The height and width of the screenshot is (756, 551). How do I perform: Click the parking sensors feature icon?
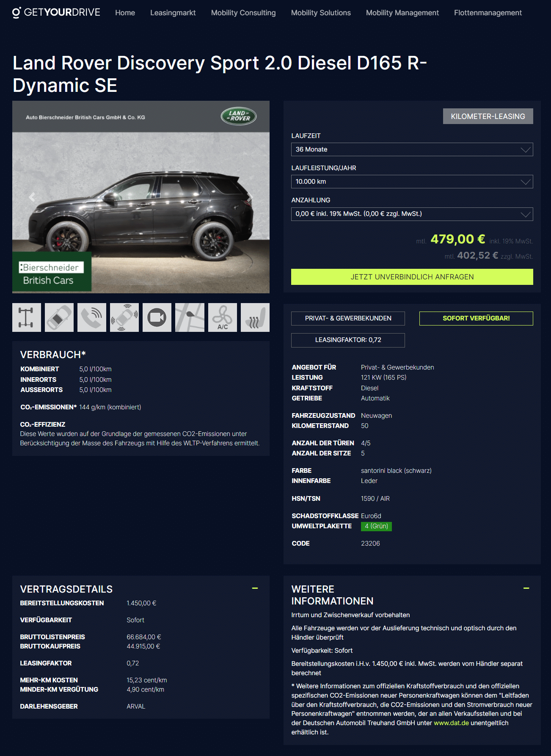pos(124,317)
